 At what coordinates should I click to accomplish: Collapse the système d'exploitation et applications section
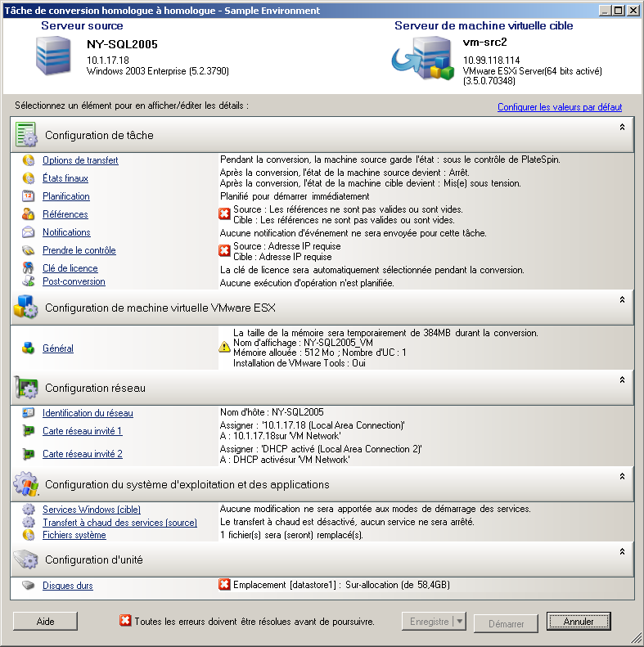click(x=622, y=476)
